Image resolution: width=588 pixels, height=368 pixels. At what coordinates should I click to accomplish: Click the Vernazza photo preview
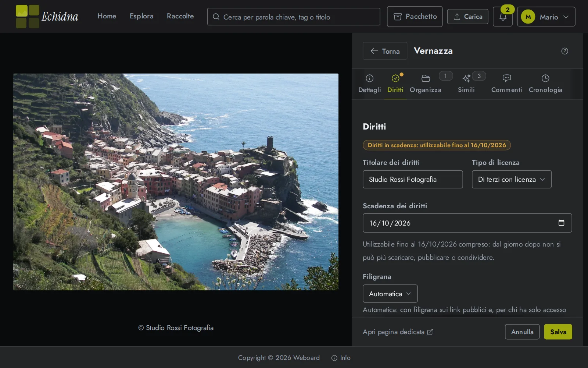pos(176,182)
